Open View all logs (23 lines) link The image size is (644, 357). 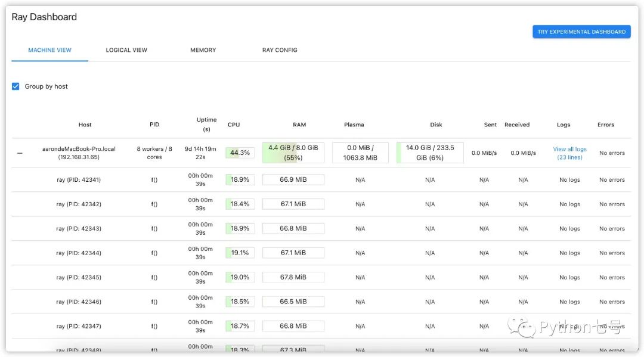pos(569,153)
